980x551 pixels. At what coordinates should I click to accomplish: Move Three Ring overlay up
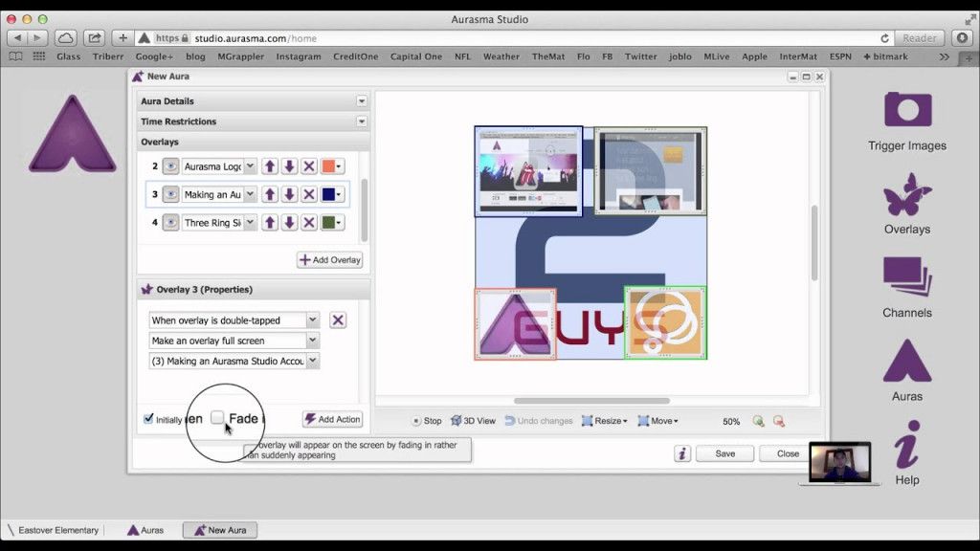pos(269,222)
